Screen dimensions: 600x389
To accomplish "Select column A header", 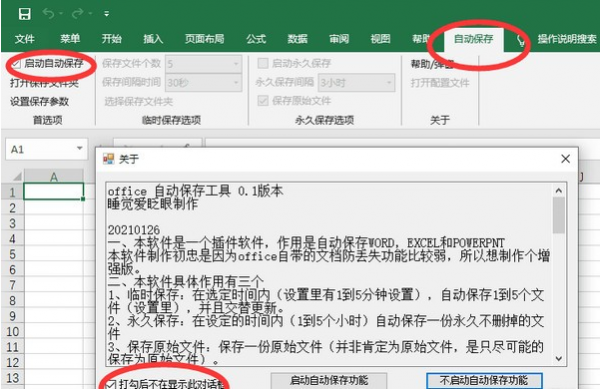I will tap(54, 177).
